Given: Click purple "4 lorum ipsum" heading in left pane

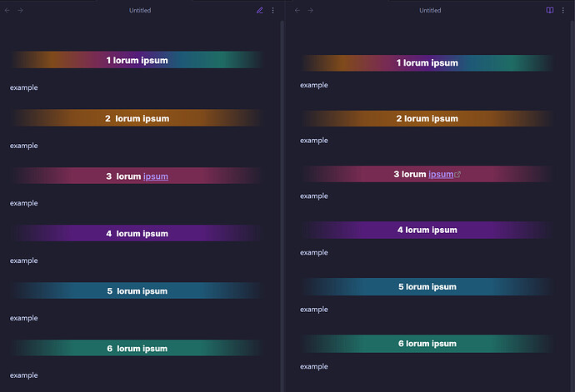Looking at the screenshot, I should pos(137,234).
